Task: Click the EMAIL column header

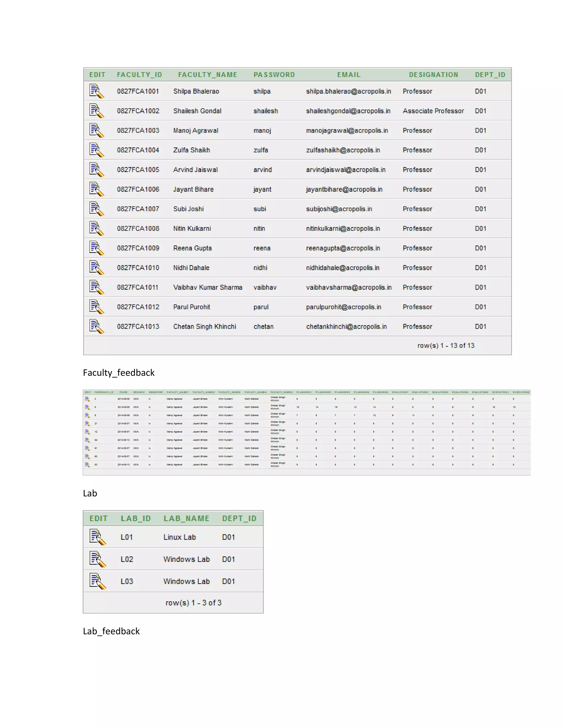Action: coord(349,75)
